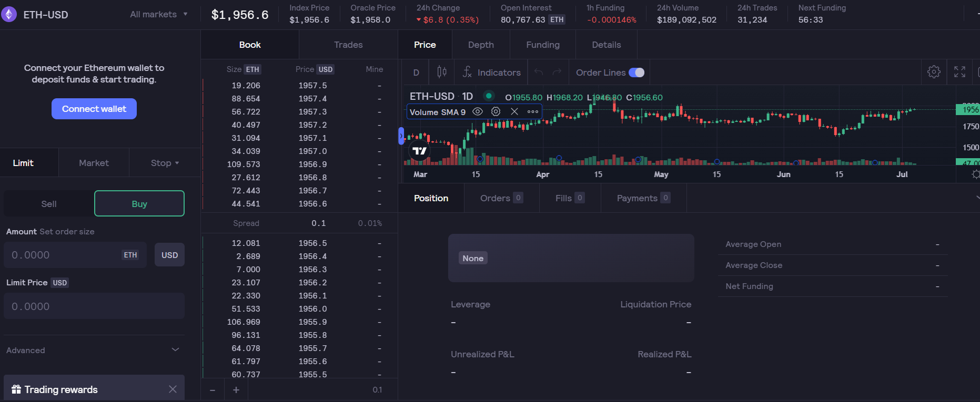This screenshot has width=980, height=402.
Task: Toggle the Price USD column unit
Action: (326, 69)
